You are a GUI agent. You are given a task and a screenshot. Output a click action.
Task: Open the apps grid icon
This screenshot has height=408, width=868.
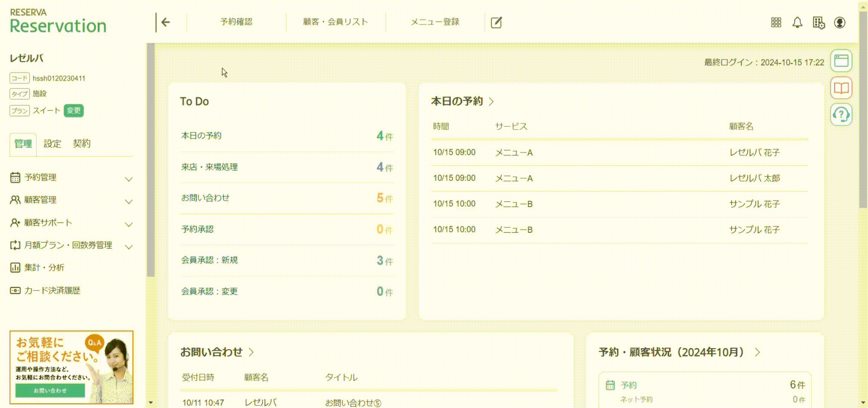[x=776, y=22]
